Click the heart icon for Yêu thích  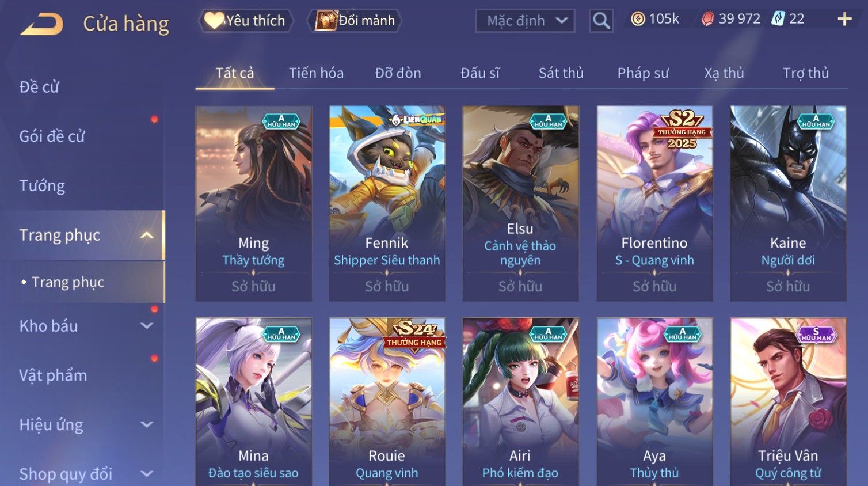[214, 21]
